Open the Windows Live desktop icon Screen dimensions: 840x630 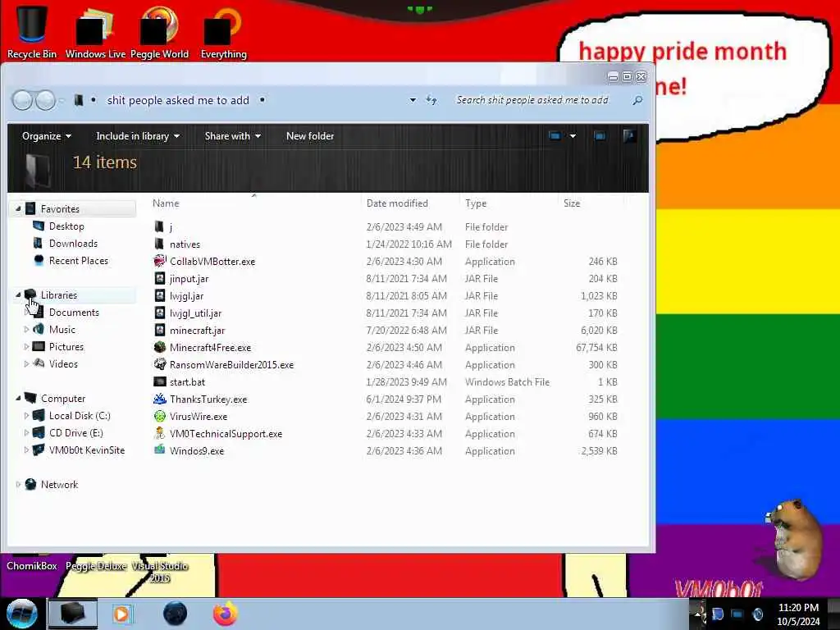pos(95,32)
